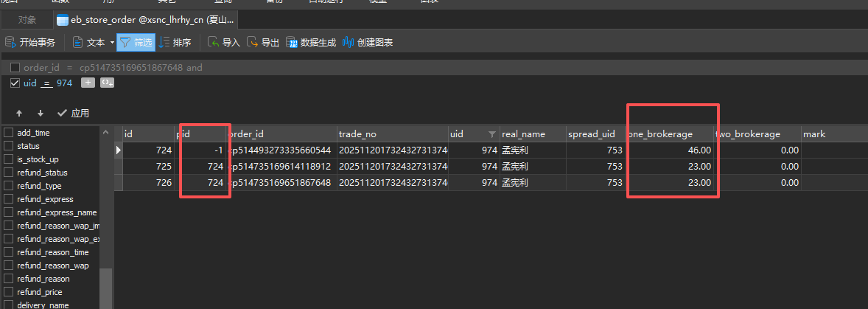The image size is (868, 309).
Task: Click the mark column header
Action: (834, 134)
